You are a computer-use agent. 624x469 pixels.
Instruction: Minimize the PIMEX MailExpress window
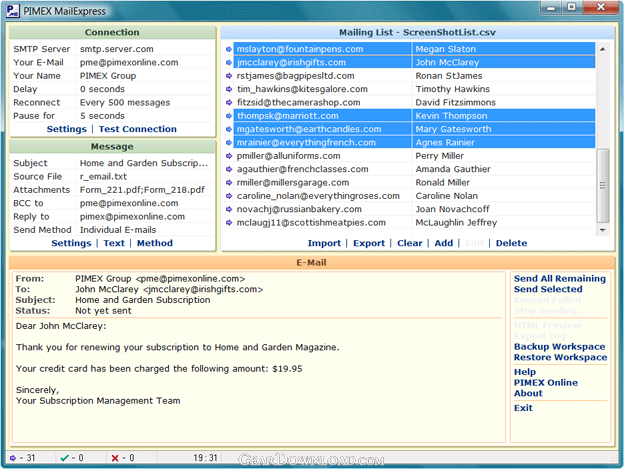551,7
